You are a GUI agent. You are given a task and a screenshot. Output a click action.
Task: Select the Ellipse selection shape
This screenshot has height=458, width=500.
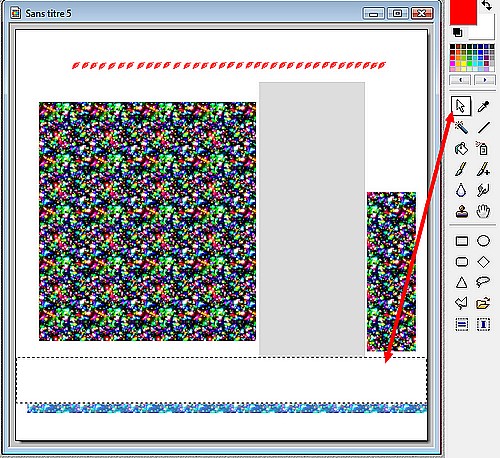click(x=483, y=241)
